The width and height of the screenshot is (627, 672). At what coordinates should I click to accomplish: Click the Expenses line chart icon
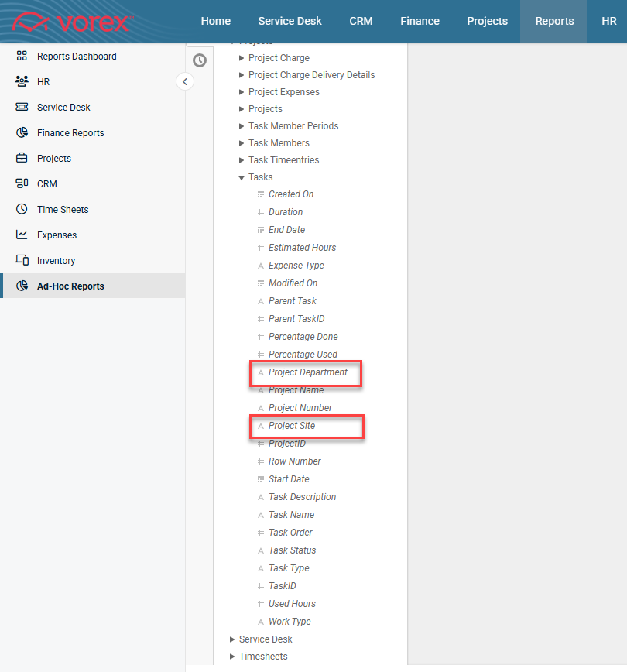coord(22,235)
